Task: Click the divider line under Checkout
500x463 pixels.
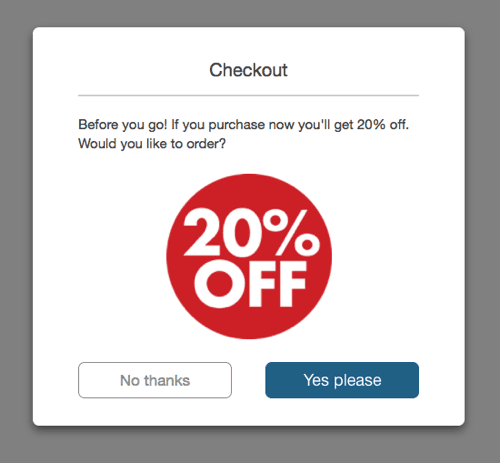Action: [248, 95]
